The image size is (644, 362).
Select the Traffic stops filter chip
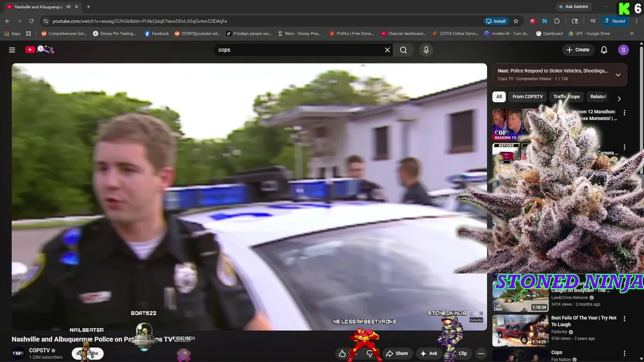point(567,97)
